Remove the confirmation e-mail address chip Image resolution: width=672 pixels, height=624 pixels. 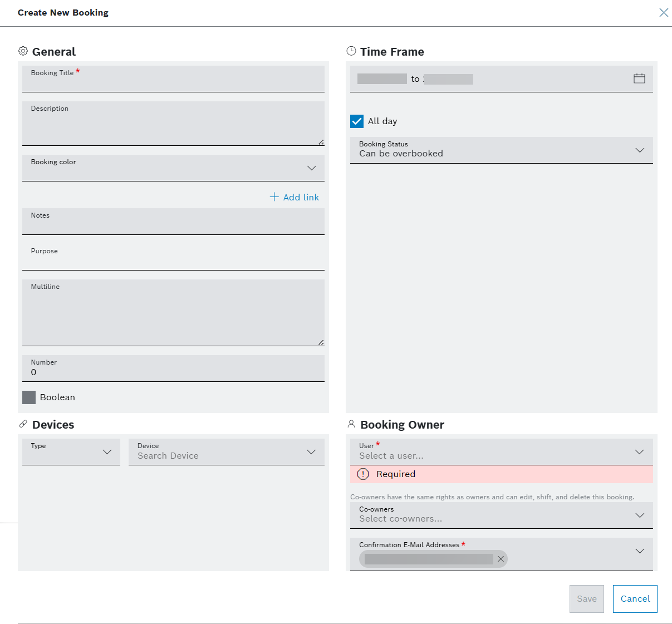tap(501, 559)
